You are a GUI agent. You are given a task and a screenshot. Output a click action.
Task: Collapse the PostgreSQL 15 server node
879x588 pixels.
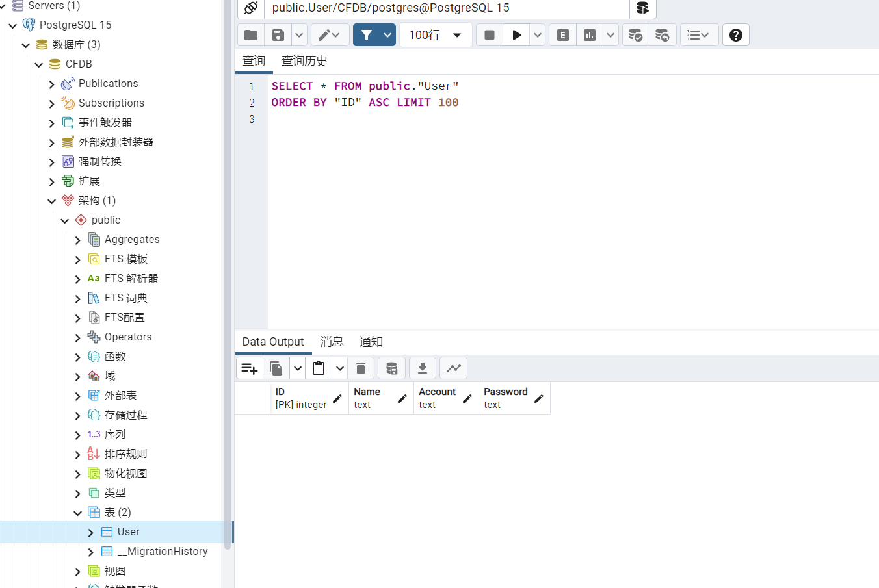13,25
